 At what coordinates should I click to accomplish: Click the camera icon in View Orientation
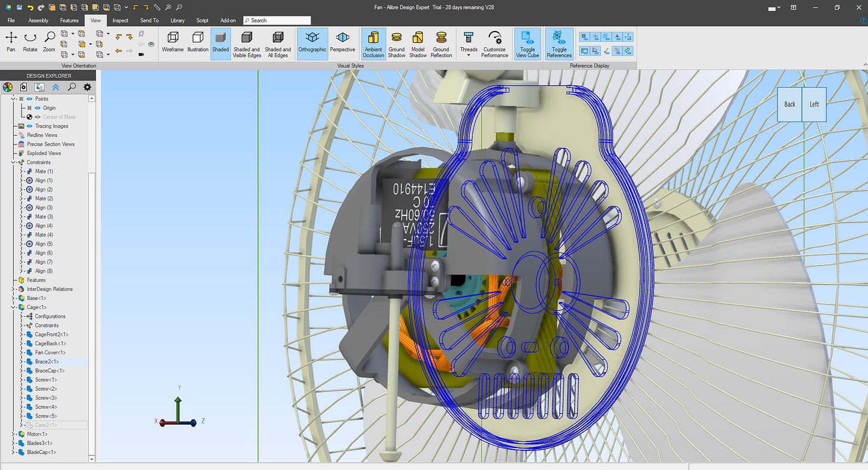(x=141, y=54)
